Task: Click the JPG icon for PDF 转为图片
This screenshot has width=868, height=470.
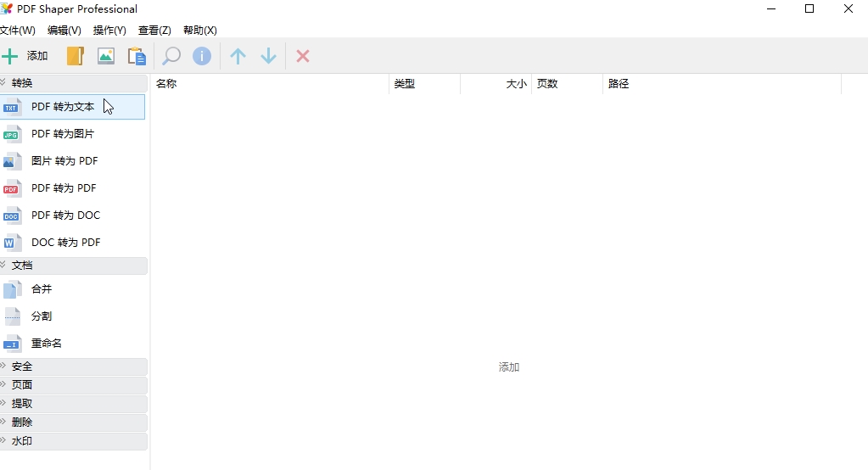Action: coord(12,133)
